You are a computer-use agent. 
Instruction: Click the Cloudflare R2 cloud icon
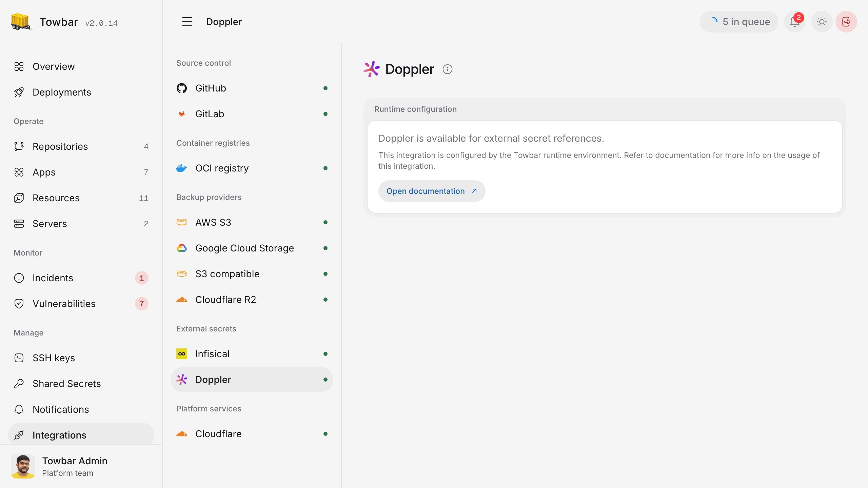pos(182,300)
